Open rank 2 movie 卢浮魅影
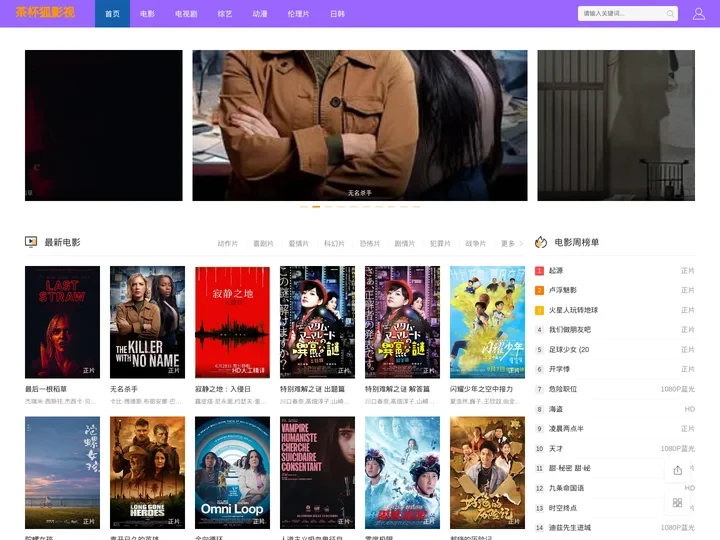This screenshot has width=720, height=540. pyautogui.click(x=562, y=290)
